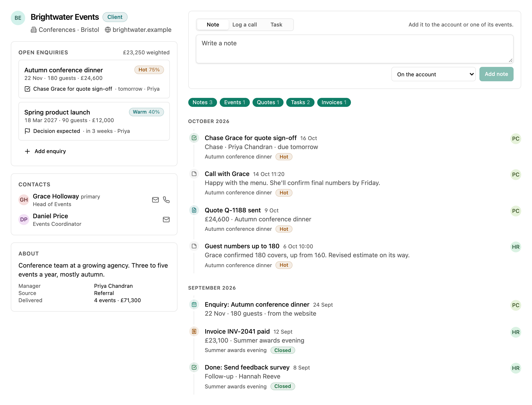Toggle the Notes 3 filter chip
The height and width of the screenshot is (405, 532).
(202, 102)
